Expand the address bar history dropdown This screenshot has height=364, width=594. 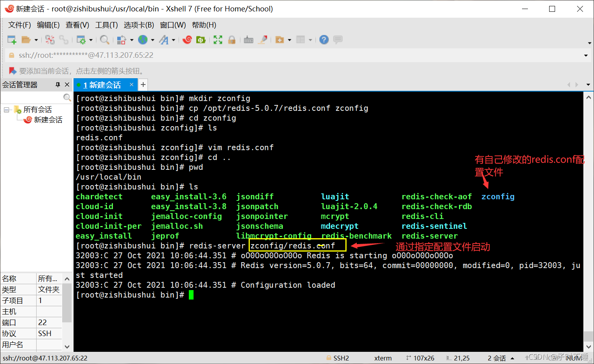pos(586,55)
